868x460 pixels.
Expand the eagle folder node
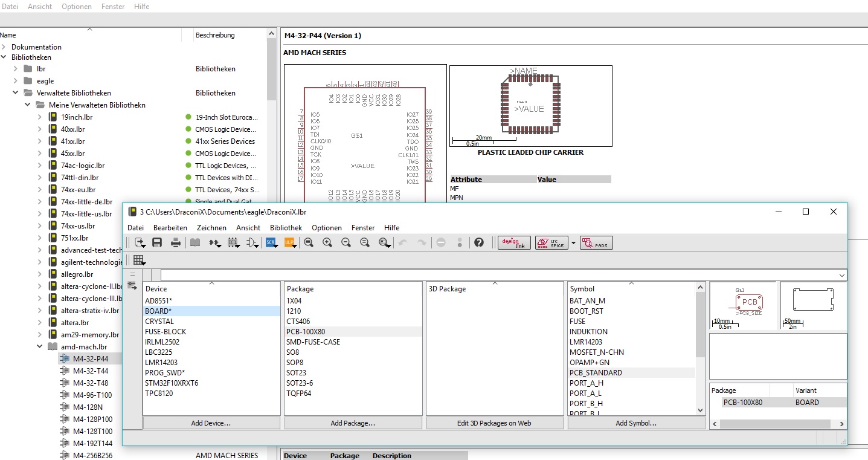[16, 81]
